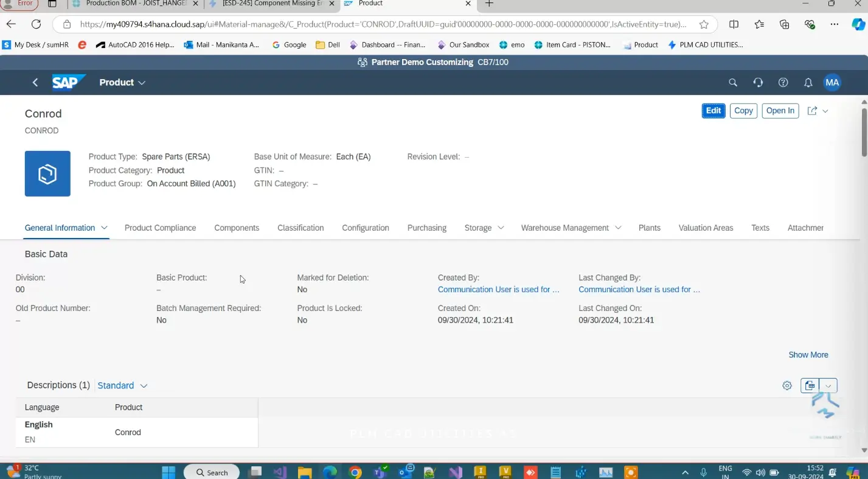
Task: Click the SAP logo
Action: click(68, 82)
